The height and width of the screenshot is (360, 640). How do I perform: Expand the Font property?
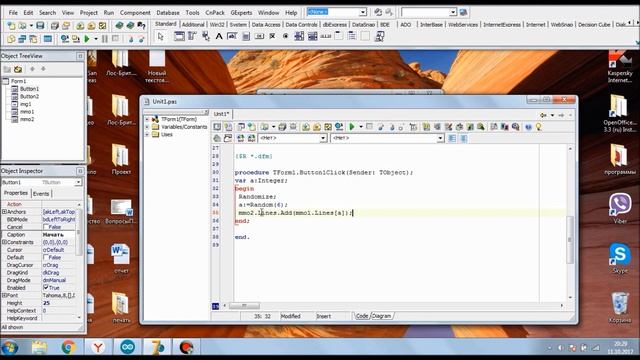4,295
